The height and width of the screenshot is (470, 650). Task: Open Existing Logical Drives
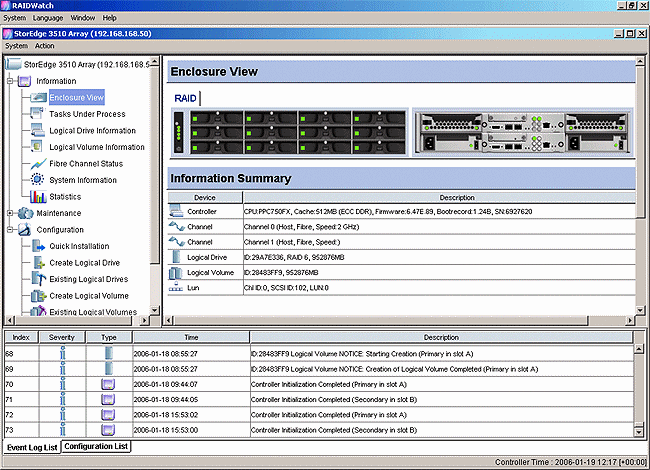pyautogui.click(x=89, y=279)
